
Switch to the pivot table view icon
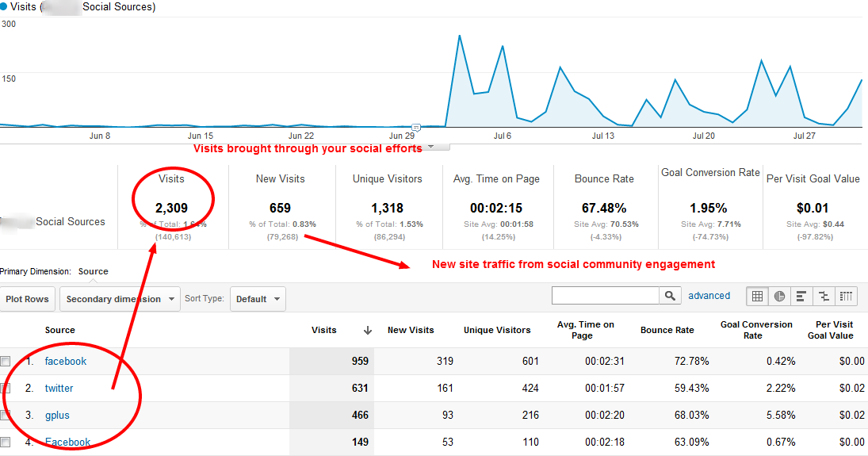coord(846,297)
